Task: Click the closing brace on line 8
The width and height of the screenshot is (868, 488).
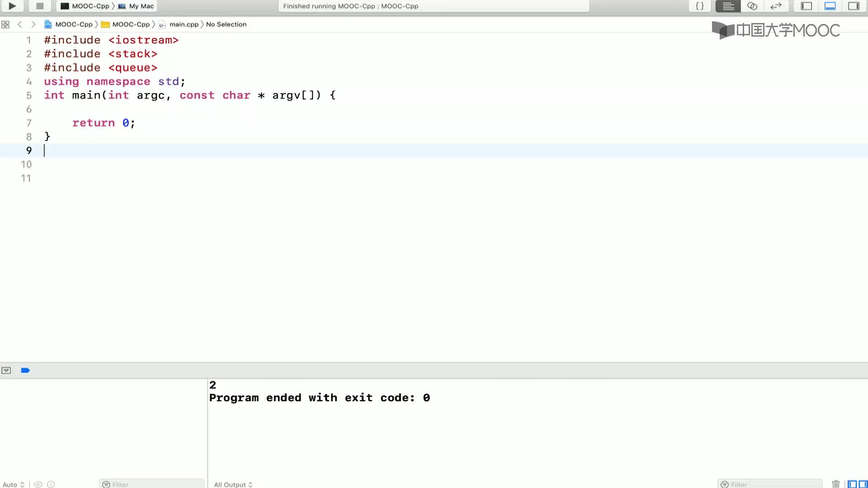Action: click(47, 136)
